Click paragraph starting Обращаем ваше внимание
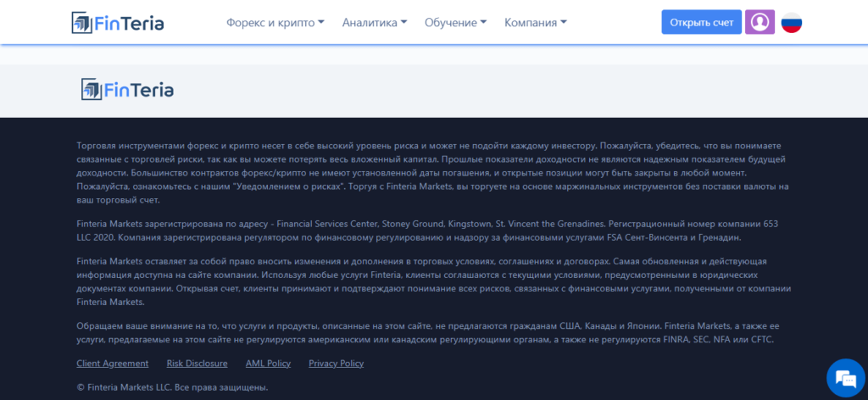 click(x=428, y=332)
